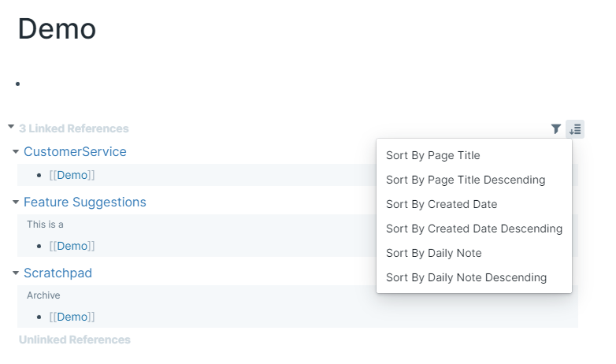Open the CustomerService page link
Viewport: 616px width, 364px height.
point(75,152)
